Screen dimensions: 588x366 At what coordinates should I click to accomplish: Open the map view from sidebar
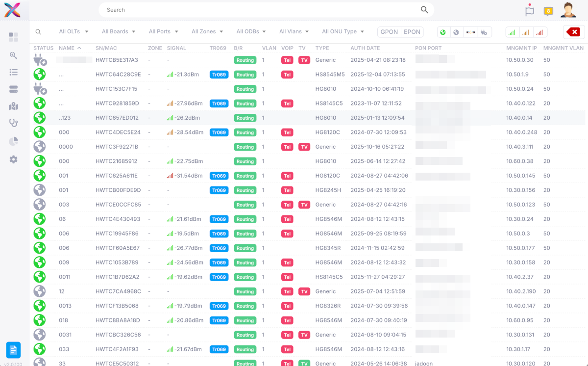click(13, 106)
